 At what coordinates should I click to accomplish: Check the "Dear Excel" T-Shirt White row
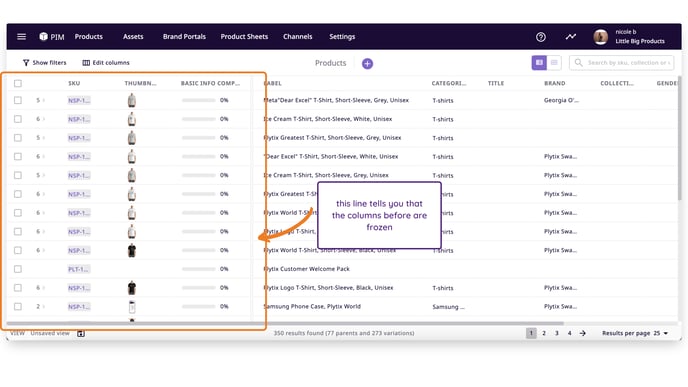click(18, 157)
